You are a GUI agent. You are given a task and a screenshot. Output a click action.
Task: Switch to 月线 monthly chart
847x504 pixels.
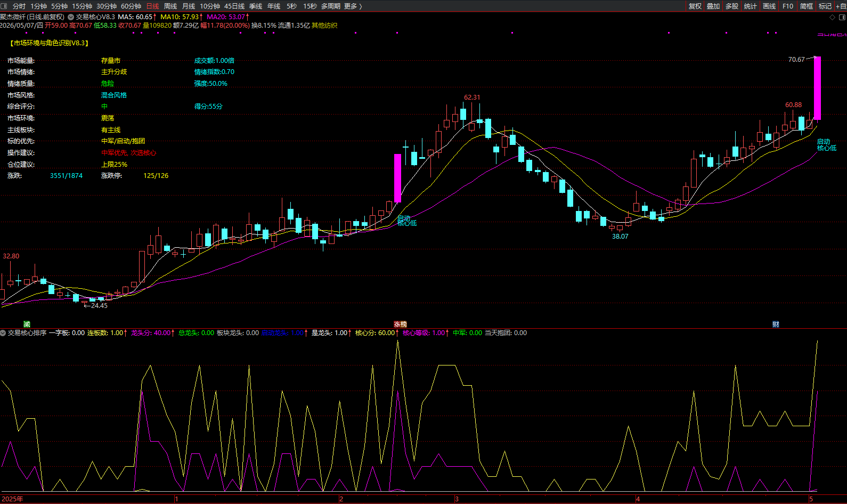coord(189,6)
